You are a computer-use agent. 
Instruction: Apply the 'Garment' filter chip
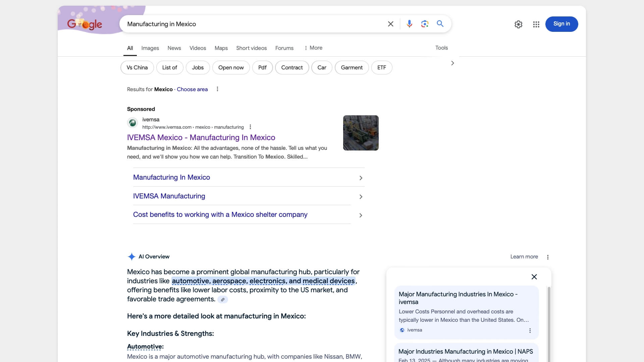[x=352, y=67]
